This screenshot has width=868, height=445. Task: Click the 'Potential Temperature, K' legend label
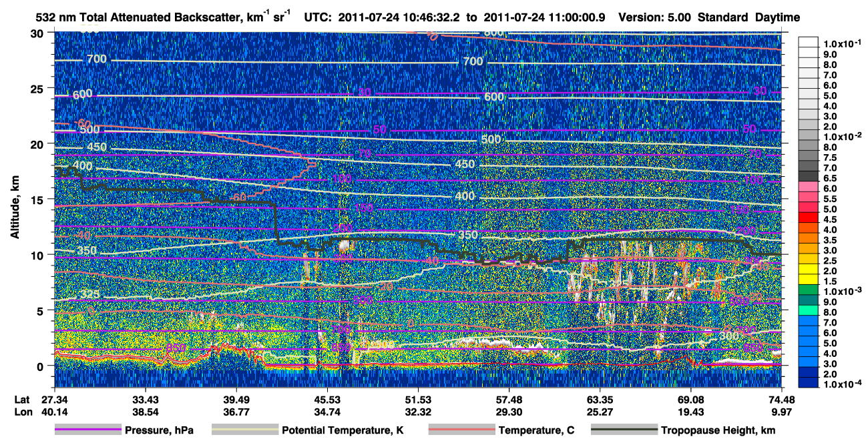click(343, 431)
